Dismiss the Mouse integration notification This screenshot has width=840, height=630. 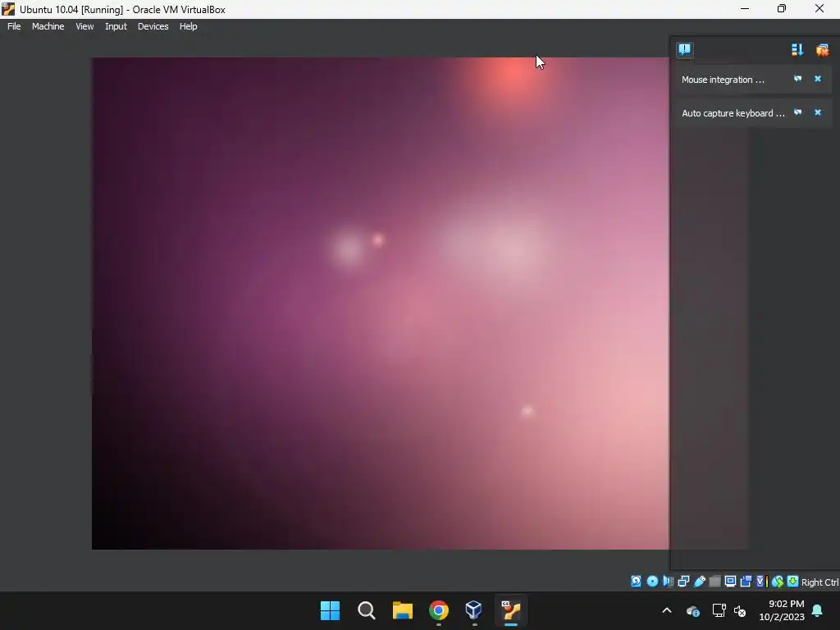[x=818, y=79]
